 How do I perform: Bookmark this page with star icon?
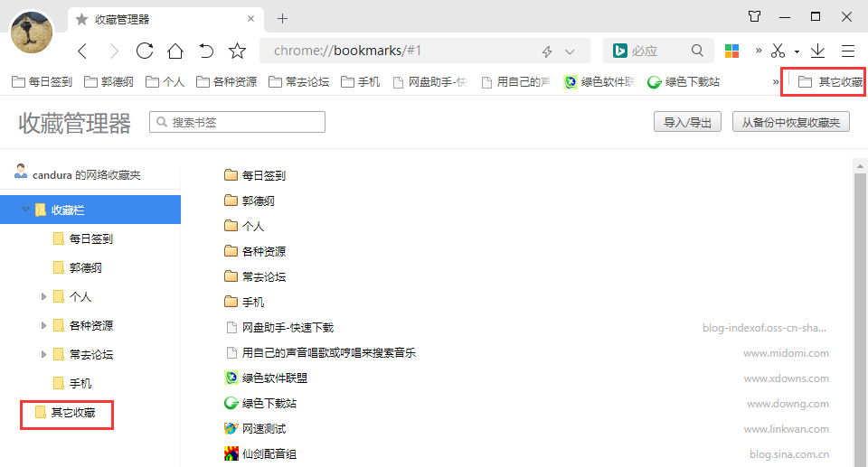click(x=237, y=51)
